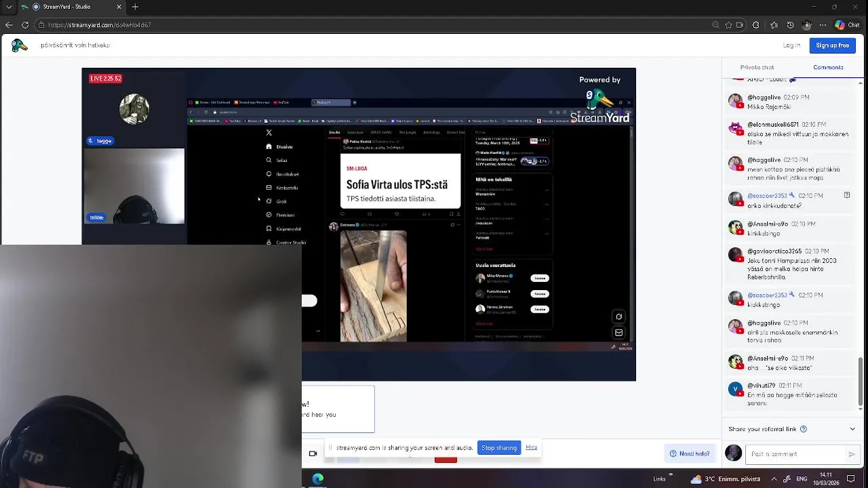Click the Stop sharing button
This screenshot has height=488, width=868.
(x=499, y=448)
